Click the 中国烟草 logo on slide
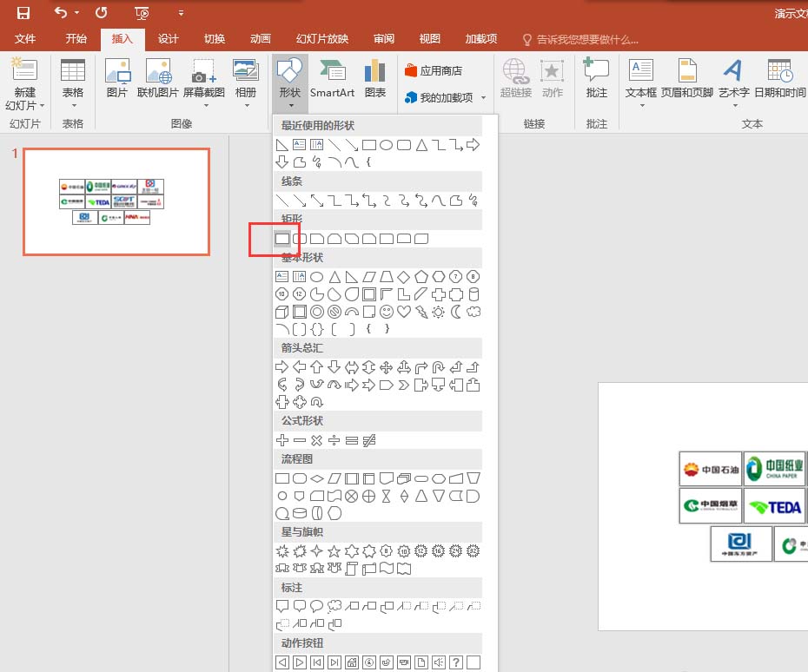 pyautogui.click(x=711, y=506)
